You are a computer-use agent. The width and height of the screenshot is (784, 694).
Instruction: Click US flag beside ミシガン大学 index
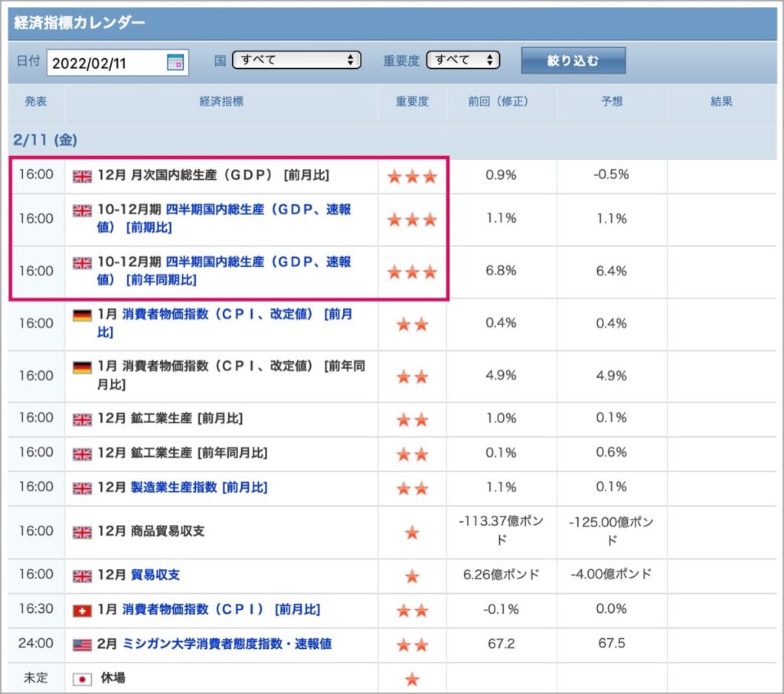[82, 645]
